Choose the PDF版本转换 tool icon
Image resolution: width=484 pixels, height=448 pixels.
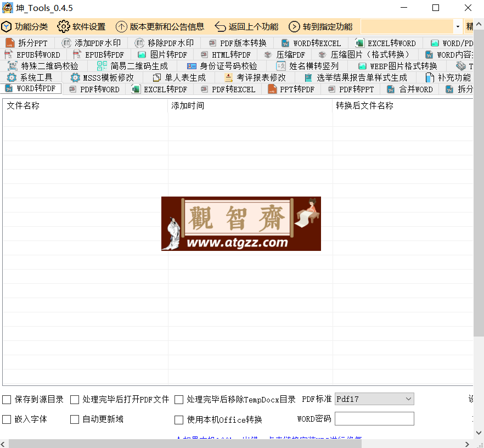212,43
